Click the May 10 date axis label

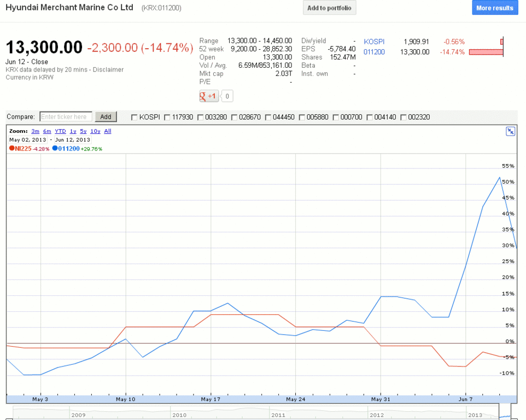(x=125, y=399)
